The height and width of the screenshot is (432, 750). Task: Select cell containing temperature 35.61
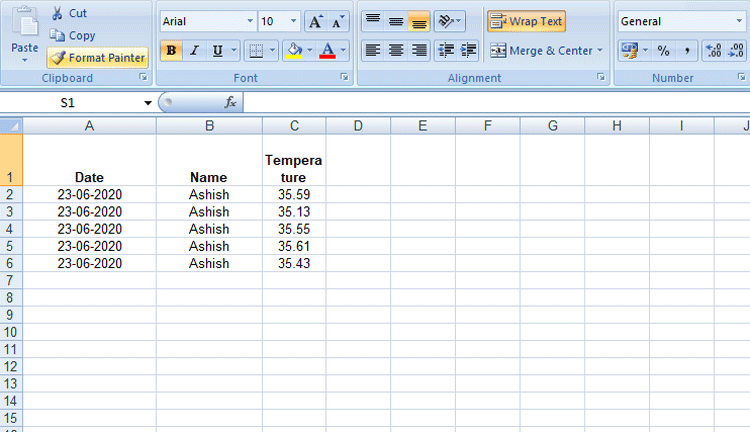pos(294,246)
